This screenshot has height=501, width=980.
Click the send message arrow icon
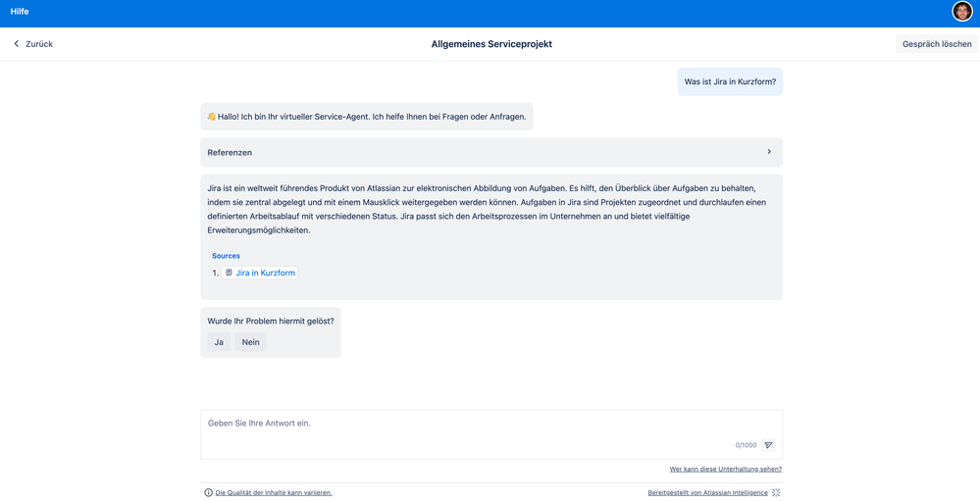pyautogui.click(x=768, y=445)
